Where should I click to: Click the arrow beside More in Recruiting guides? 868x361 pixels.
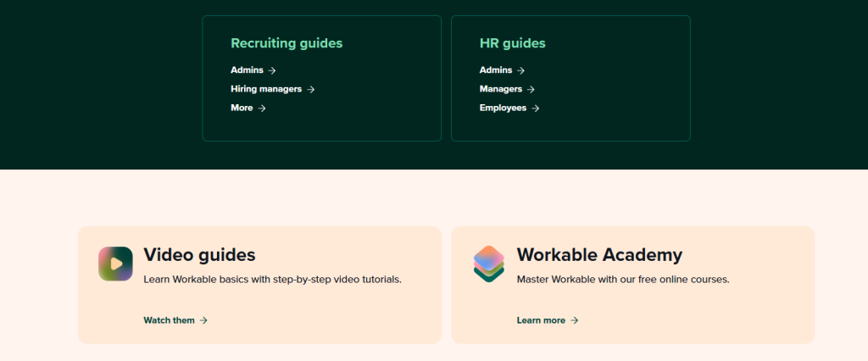pos(262,108)
